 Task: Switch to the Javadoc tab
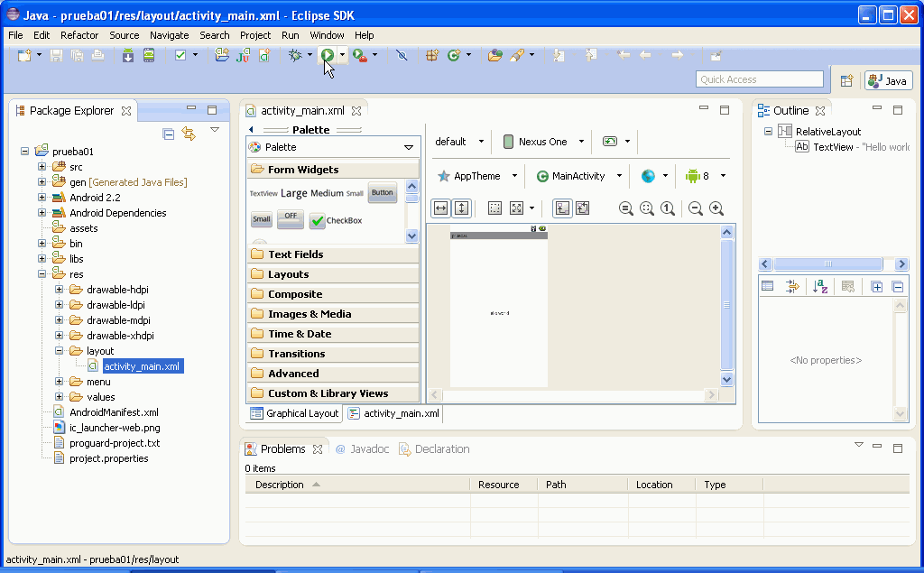pyautogui.click(x=363, y=449)
